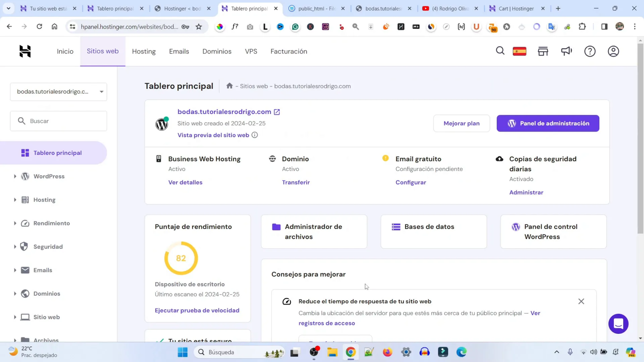Open Chrome three-dot menu

(x=635, y=27)
